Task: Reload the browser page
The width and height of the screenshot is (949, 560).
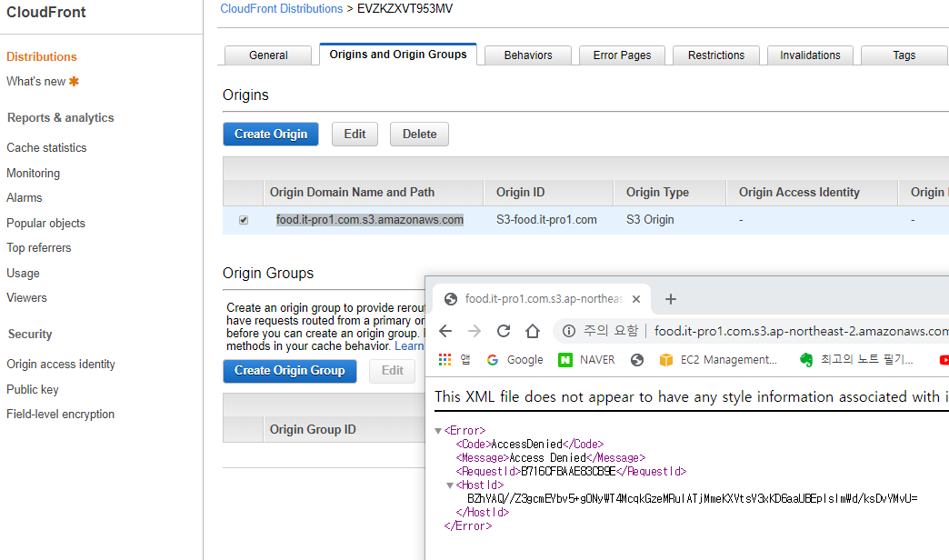Action: [x=504, y=331]
